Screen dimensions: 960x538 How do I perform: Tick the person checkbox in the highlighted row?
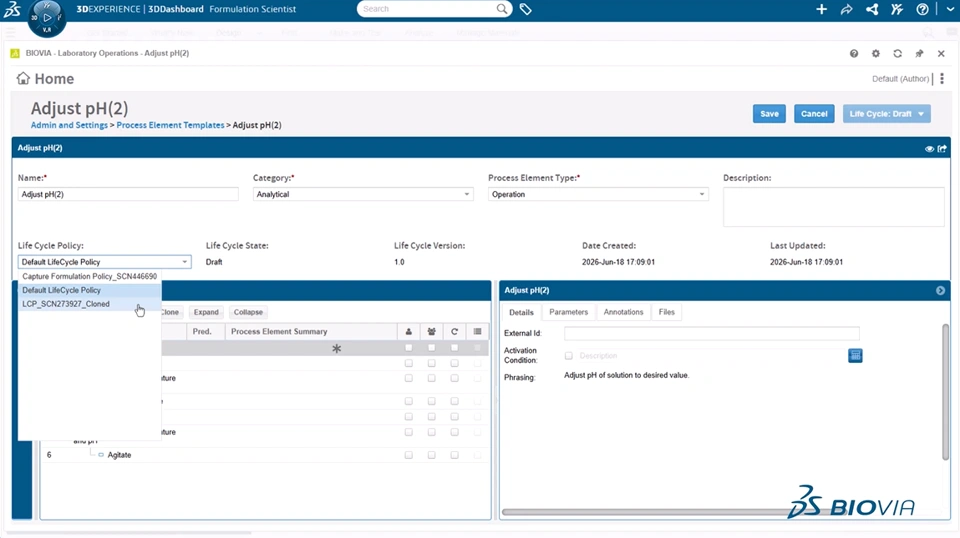pyautogui.click(x=408, y=348)
